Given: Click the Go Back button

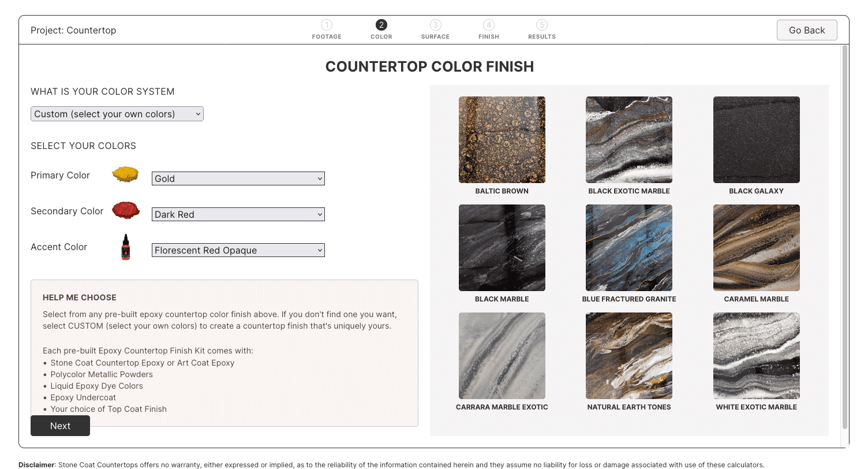Looking at the screenshot, I should (806, 30).
